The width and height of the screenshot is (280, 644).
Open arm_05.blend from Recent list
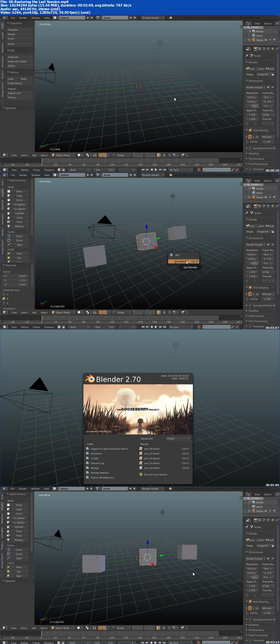[152, 463]
